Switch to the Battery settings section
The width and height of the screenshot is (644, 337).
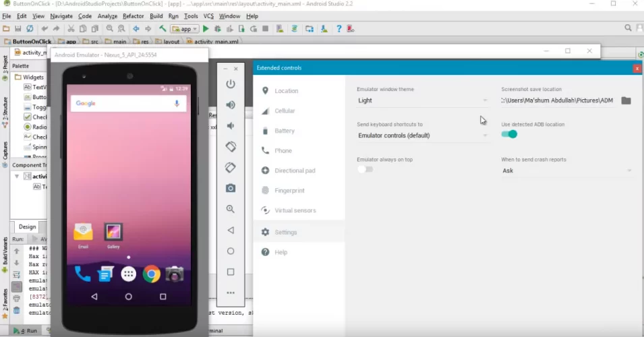(x=285, y=131)
